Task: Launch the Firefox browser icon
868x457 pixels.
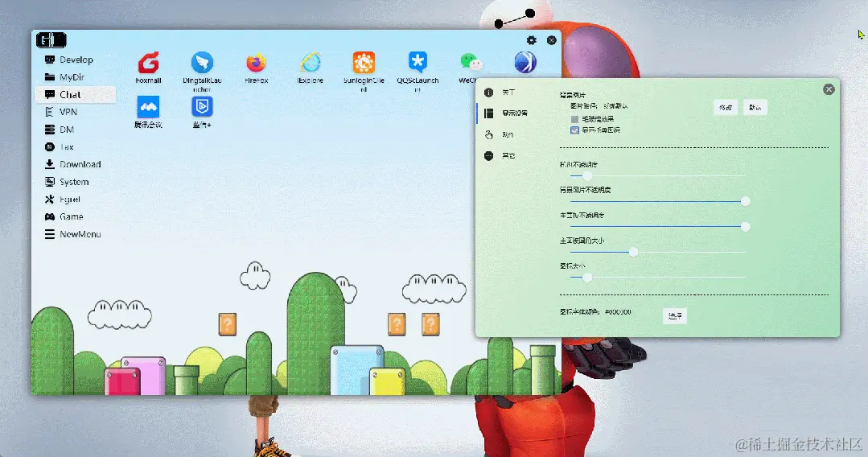Action: [256, 63]
